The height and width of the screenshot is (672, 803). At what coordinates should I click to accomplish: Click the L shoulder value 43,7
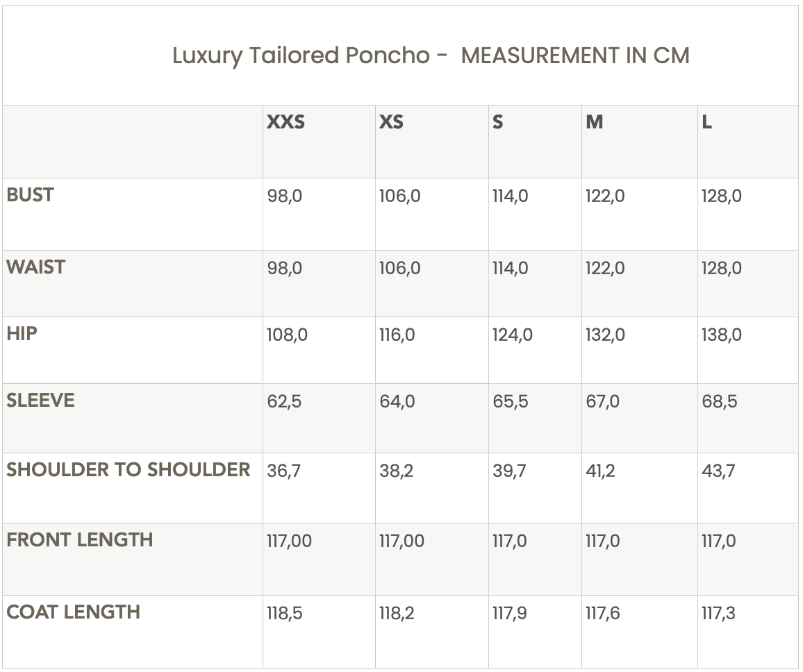(718, 471)
